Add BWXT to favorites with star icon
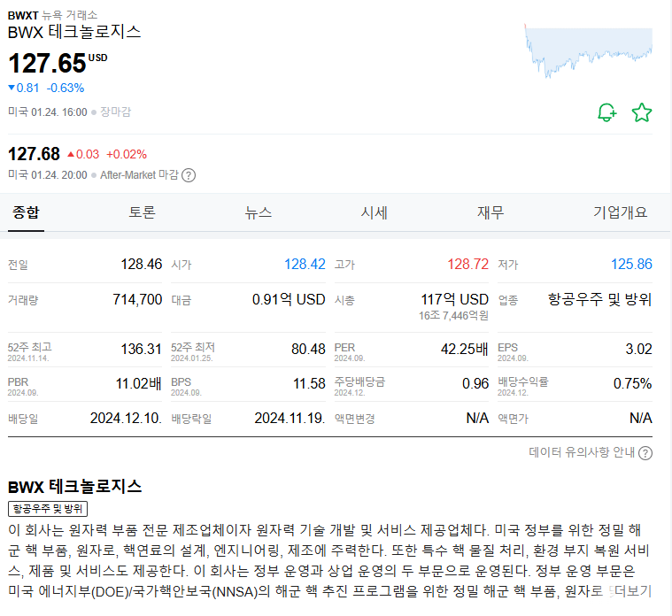The image size is (672, 616). tap(642, 112)
